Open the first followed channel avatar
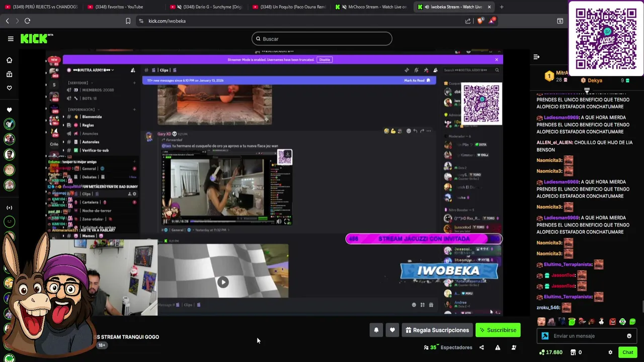 coord(9,124)
